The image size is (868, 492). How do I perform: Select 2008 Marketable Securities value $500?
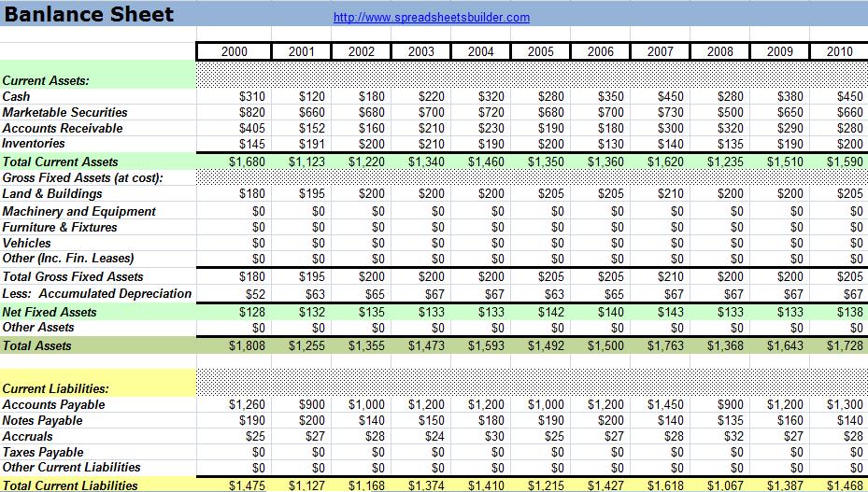(x=730, y=113)
